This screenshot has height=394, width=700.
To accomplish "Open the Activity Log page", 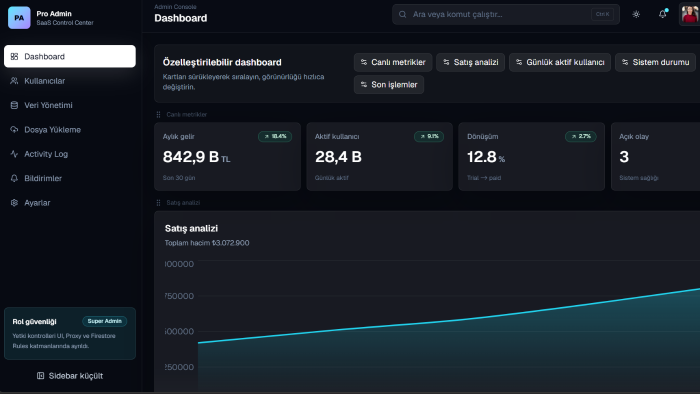I will [x=70, y=154].
